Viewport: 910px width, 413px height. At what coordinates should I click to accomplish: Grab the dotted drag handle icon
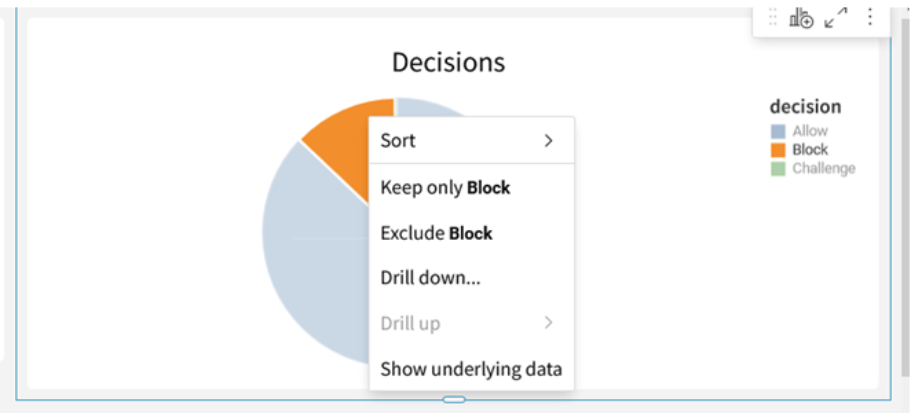click(772, 17)
